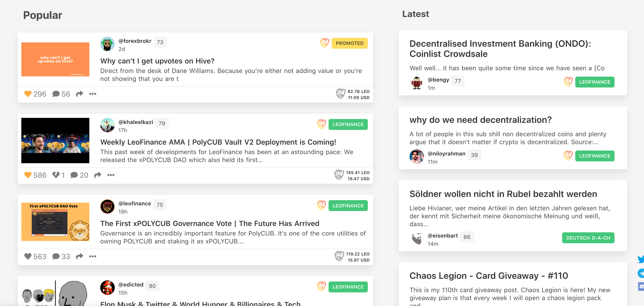Screen dimensions: 644x306
Task: Open 'why do we need decentralization?' post
Action: click(x=481, y=120)
